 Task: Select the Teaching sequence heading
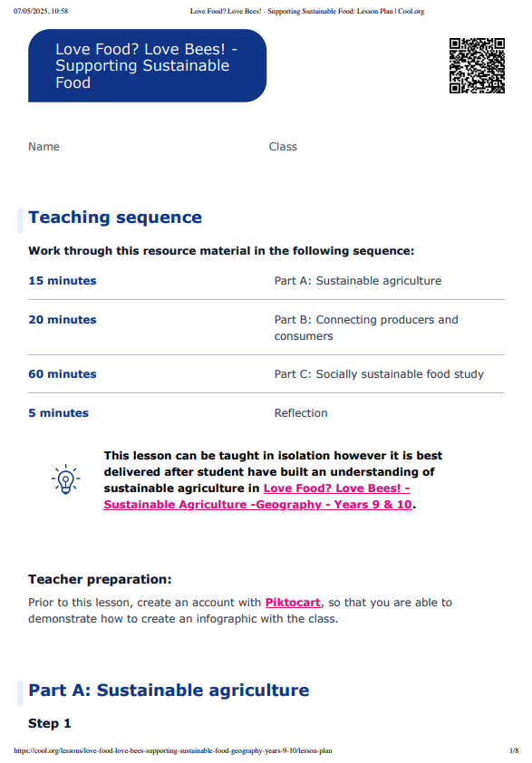(115, 217)
